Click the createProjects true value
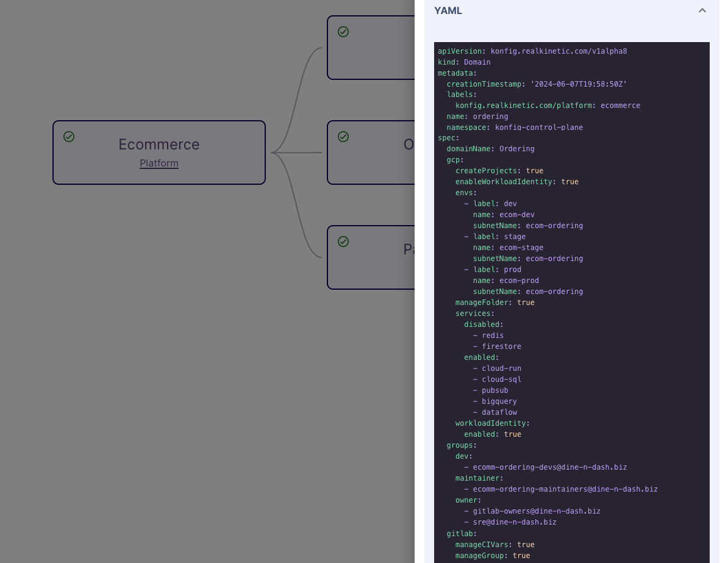This screenshot has height=563, width=728. [x=534, y=171]
